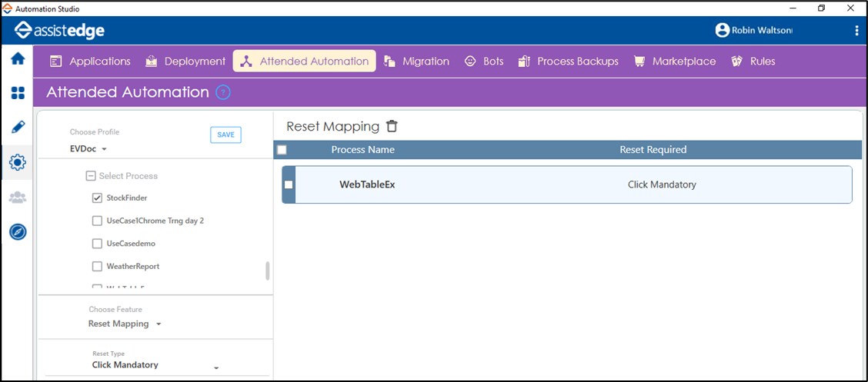Viewport: 868px width, 382px height.
Task: Open the gear settings icon in sidebar
Action: pyautogui.click(x=18, y=162)
